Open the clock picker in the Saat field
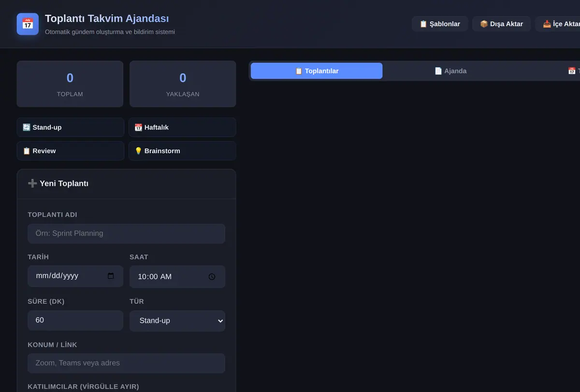Image resolution: width=580 pixels, height=392 pixels. pyautogui.click(x=212, y=277)
